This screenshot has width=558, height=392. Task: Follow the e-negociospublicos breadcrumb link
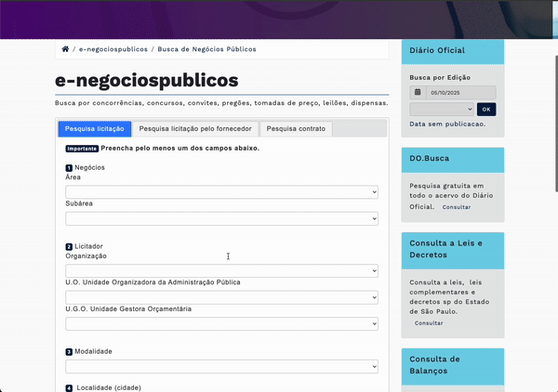click(113, 49)
